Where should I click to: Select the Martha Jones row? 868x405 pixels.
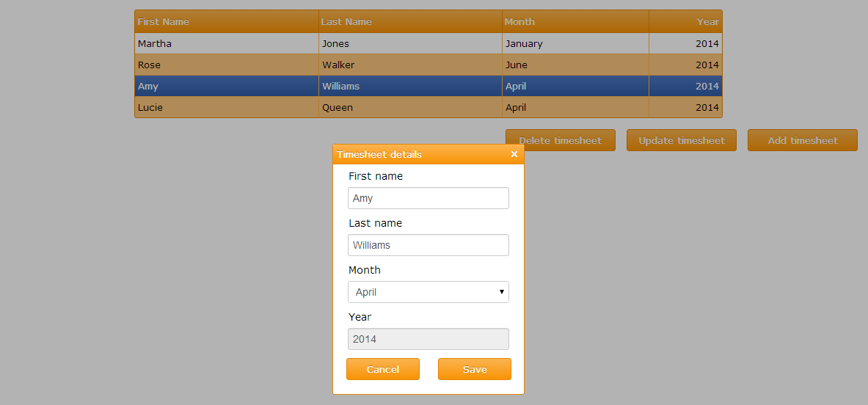tap(428, 43)
